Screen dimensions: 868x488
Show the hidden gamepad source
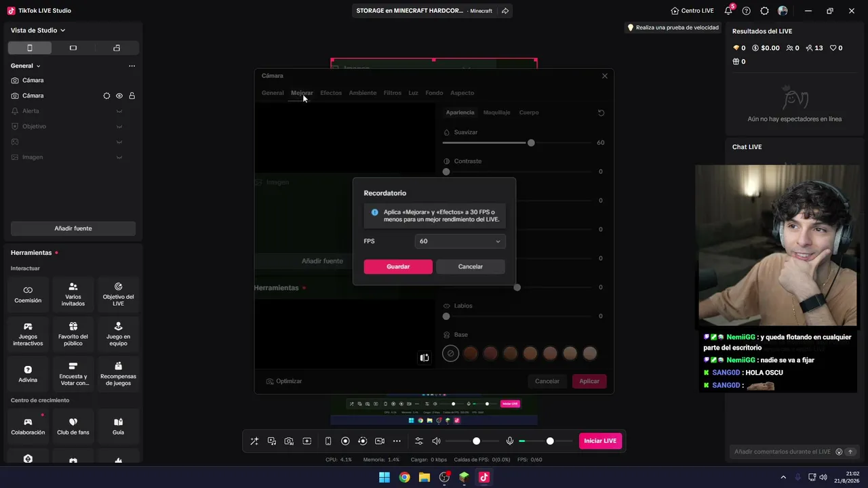pyautogui.click(x=119, y=142)
